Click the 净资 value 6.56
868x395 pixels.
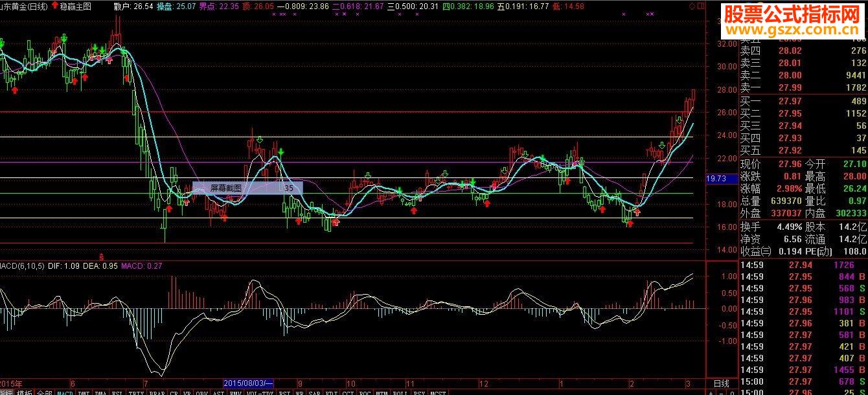[x=792, y=239]
